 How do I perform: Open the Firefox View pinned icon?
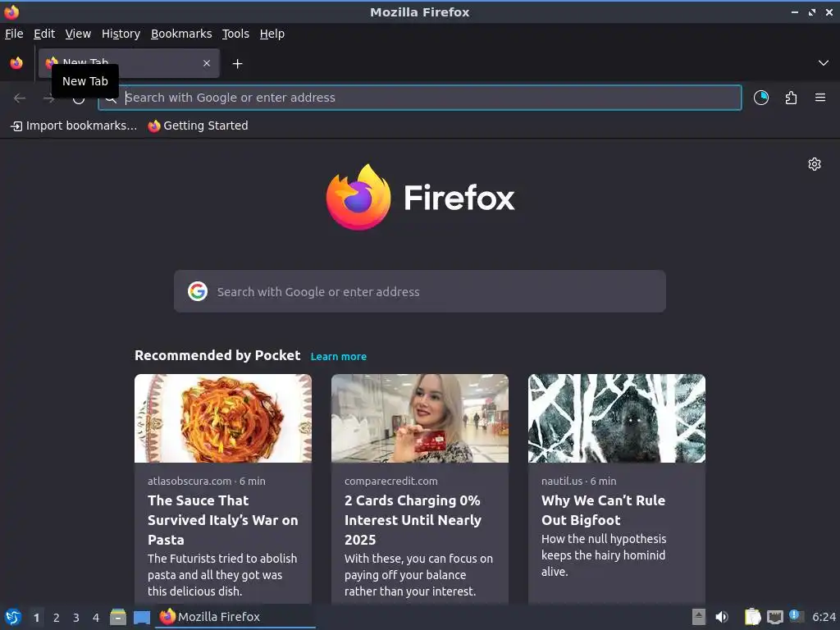[16, 63]
